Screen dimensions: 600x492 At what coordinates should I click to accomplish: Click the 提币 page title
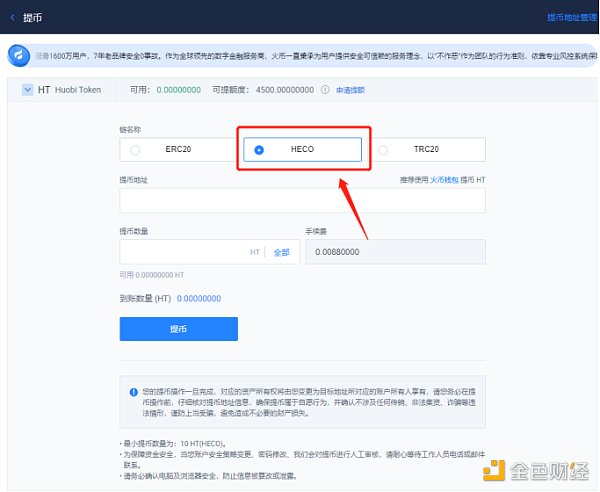(x=33, y=18)
